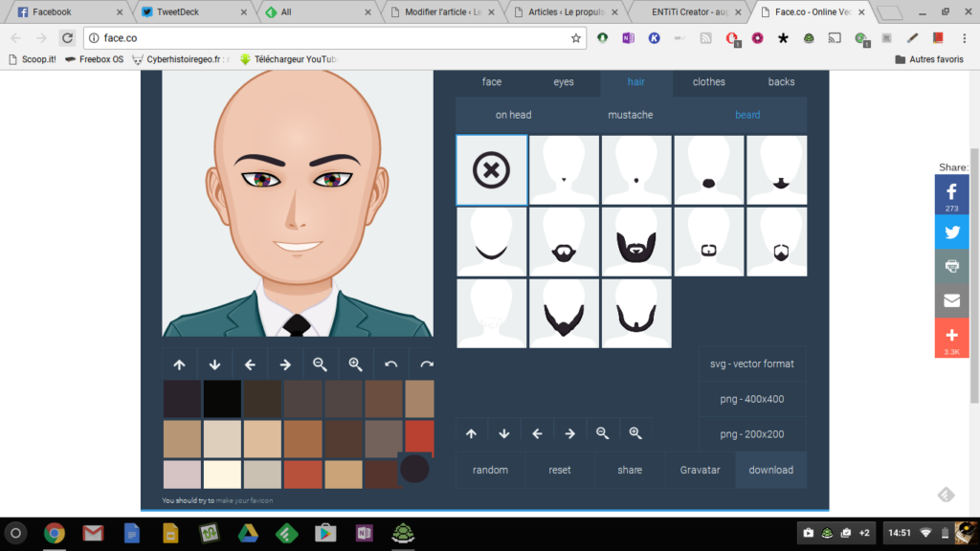This screenshot has width=980, height=551.
Task: Open the TweetDeck browser tab
Action: pos(178,12)
